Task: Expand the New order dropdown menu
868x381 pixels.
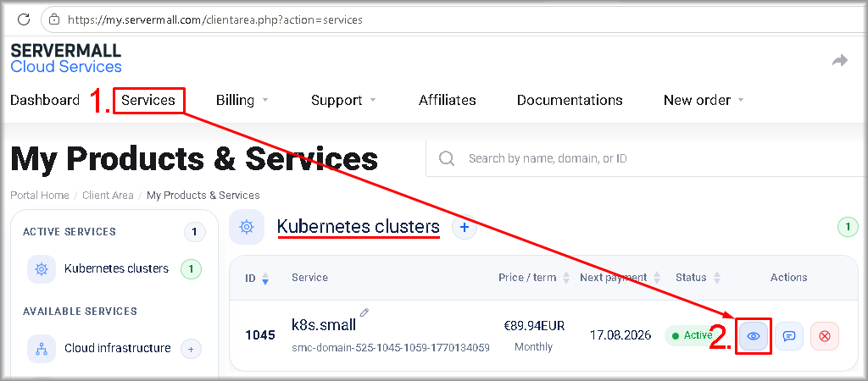Action: [x=704, y=100]
